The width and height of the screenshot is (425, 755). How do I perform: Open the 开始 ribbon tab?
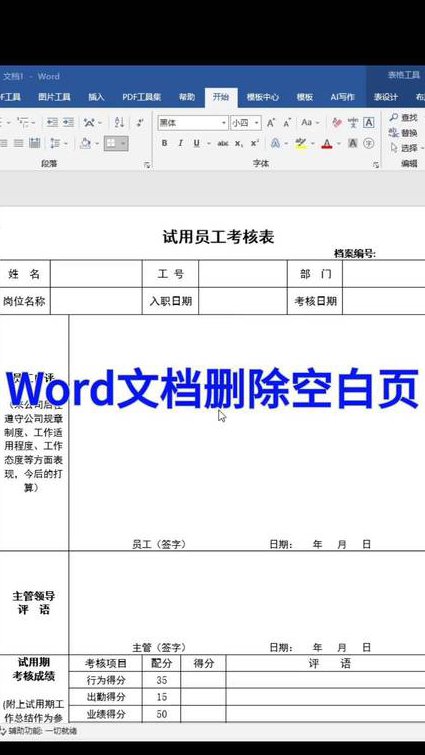pyautogui.click(x=221, y=97)
